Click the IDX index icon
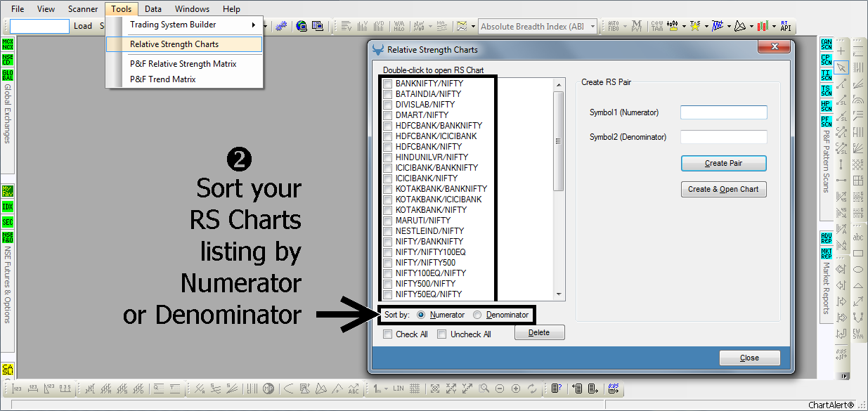 coord(8,207)
